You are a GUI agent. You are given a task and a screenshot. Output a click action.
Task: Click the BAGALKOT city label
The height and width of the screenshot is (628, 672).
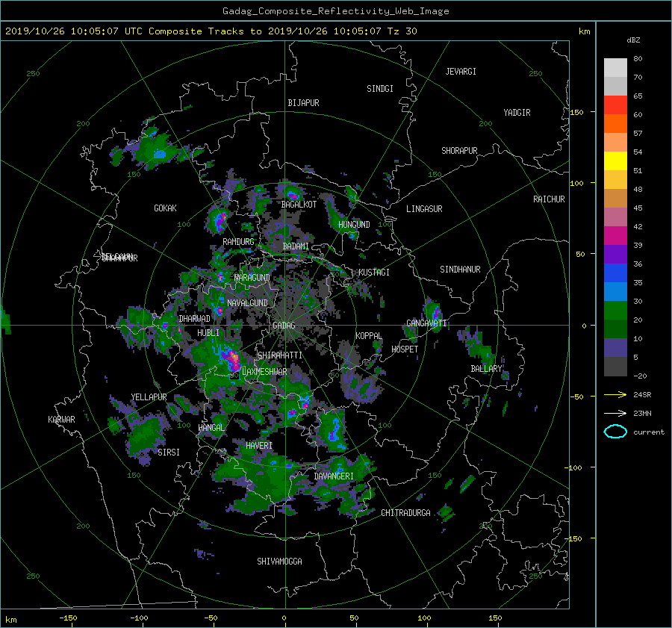coord(299,205)
